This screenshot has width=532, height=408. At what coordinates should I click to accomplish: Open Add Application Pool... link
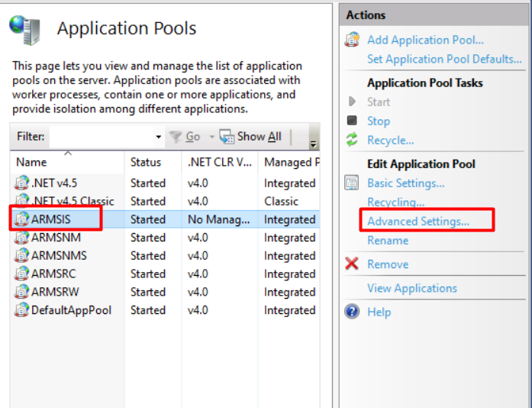coord(425,40)
